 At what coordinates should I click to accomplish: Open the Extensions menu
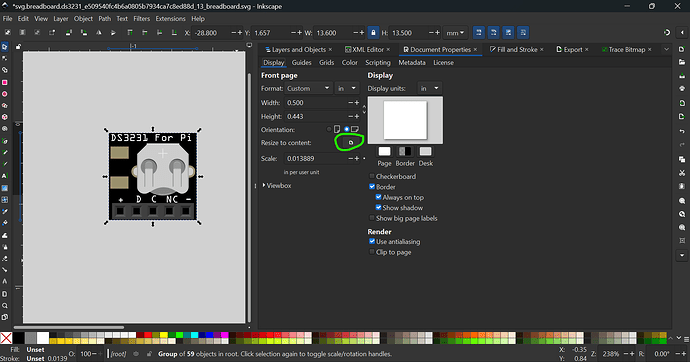[170, 18]
